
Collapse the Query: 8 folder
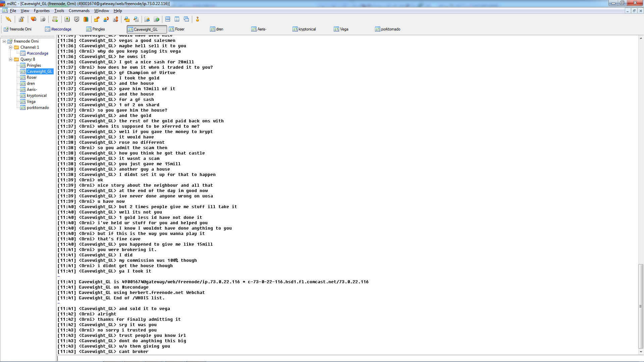pyautogui.click(x=11, y=59)
